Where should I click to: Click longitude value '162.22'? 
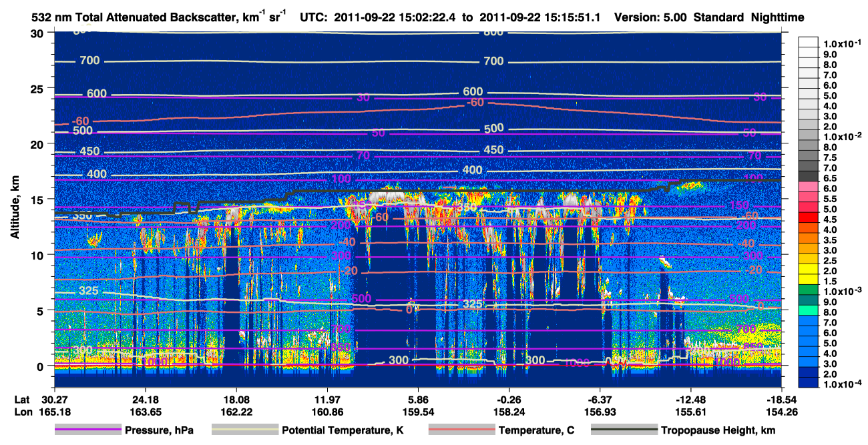tap(236, 412)
